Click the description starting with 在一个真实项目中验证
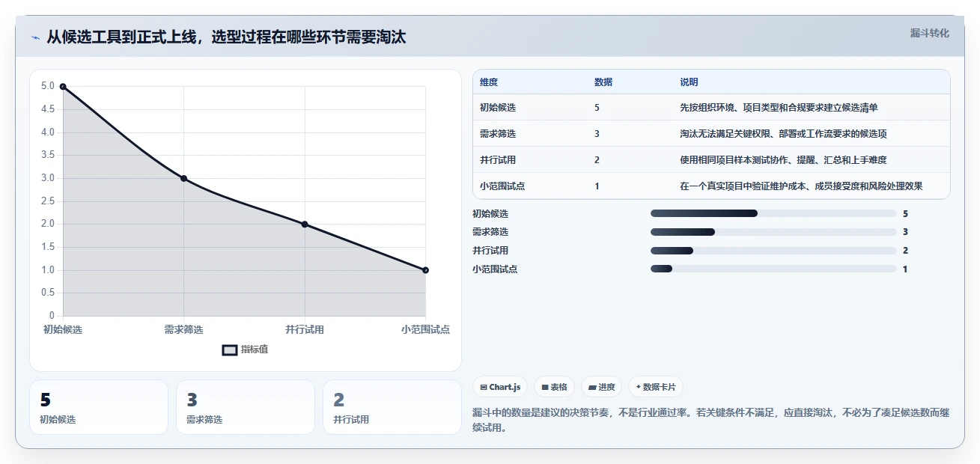 click(801, 186)
